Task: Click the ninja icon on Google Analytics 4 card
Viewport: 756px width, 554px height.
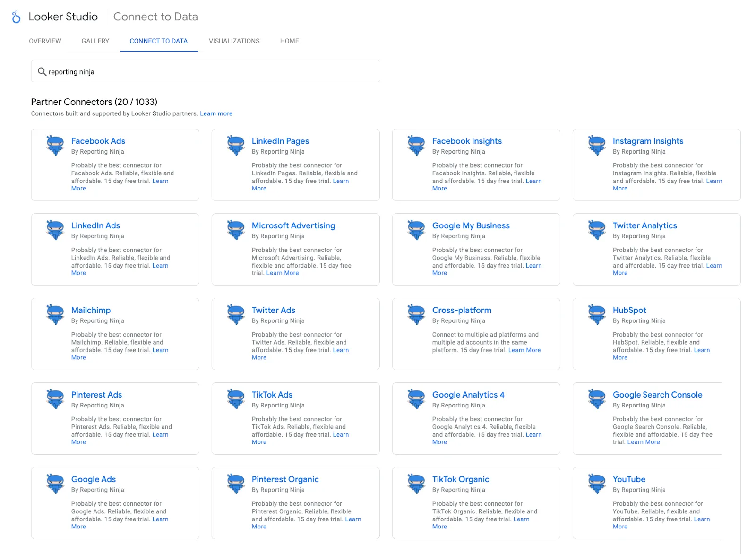Action: (416, 399)
